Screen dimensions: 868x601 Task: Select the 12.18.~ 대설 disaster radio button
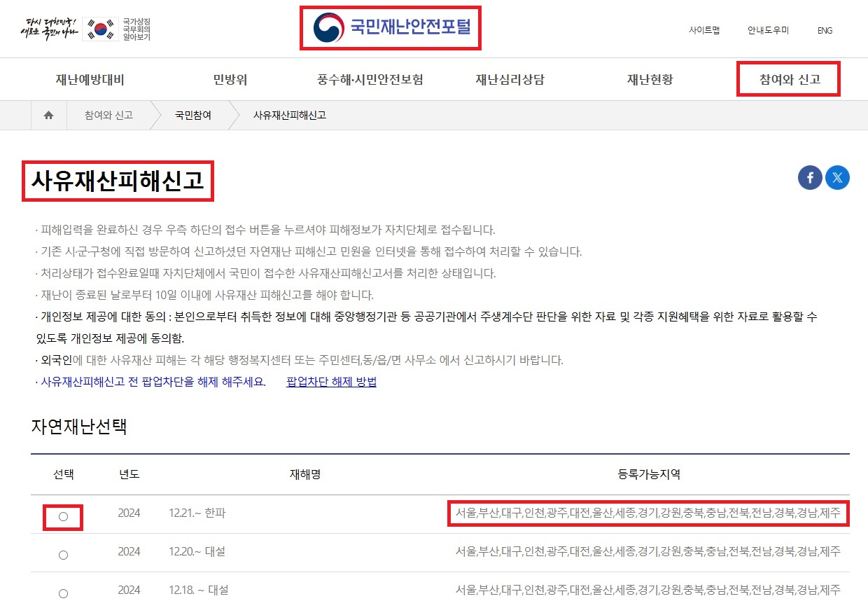pyautogui.click(x=63, y=592)
